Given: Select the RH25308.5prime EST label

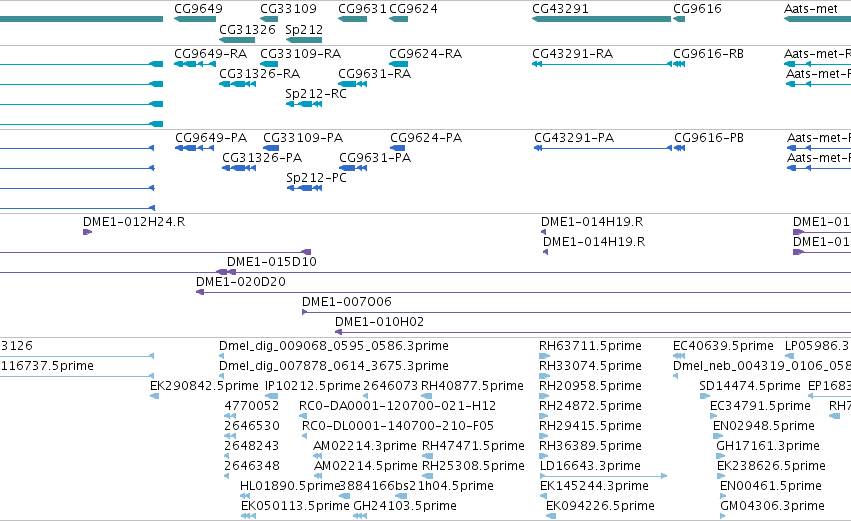Looking at the screenshot, I should [x=473, y=467].
